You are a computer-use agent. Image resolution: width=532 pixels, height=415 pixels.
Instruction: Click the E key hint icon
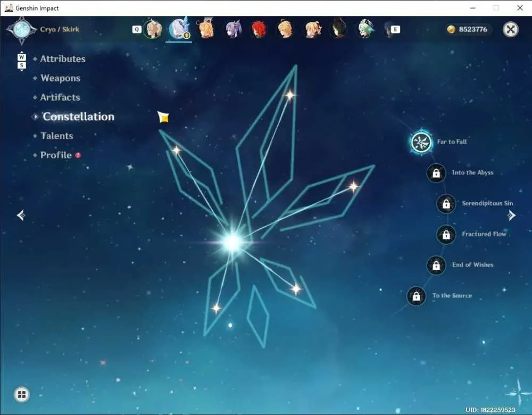coord(395,29)
